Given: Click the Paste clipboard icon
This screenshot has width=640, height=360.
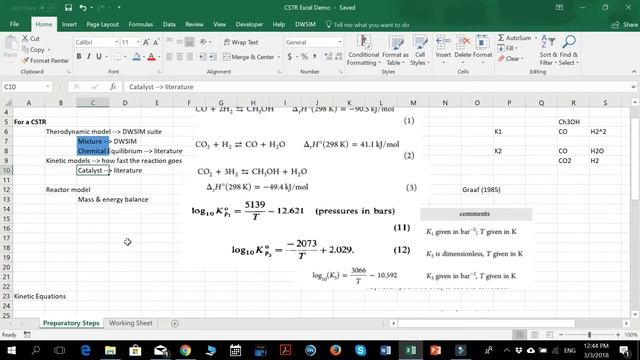Looking at the screenshot, I should (x=11, y=43).
